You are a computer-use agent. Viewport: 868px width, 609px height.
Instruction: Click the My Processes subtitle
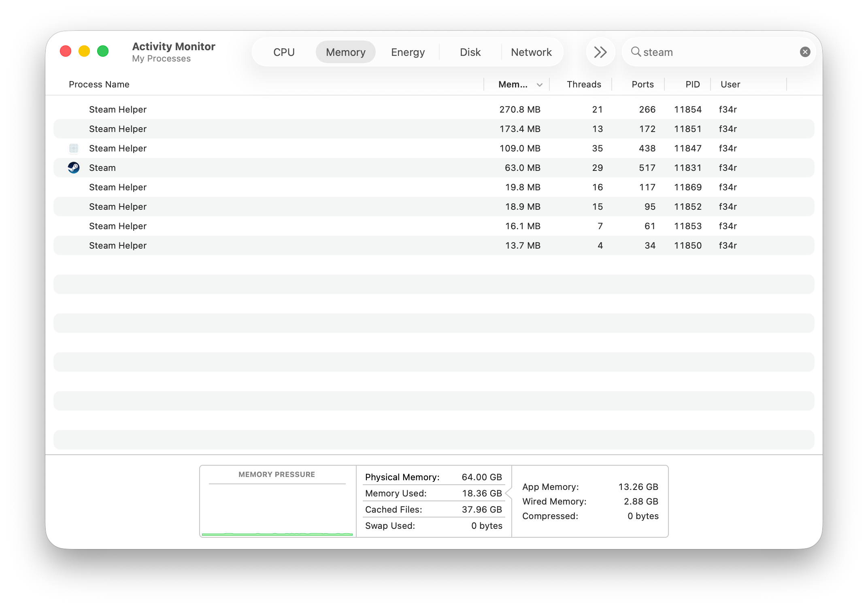point(161,59)
